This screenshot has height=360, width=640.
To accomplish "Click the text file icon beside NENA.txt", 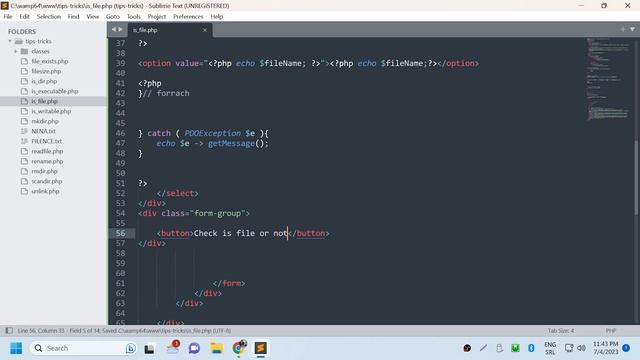I will [24, 131].
